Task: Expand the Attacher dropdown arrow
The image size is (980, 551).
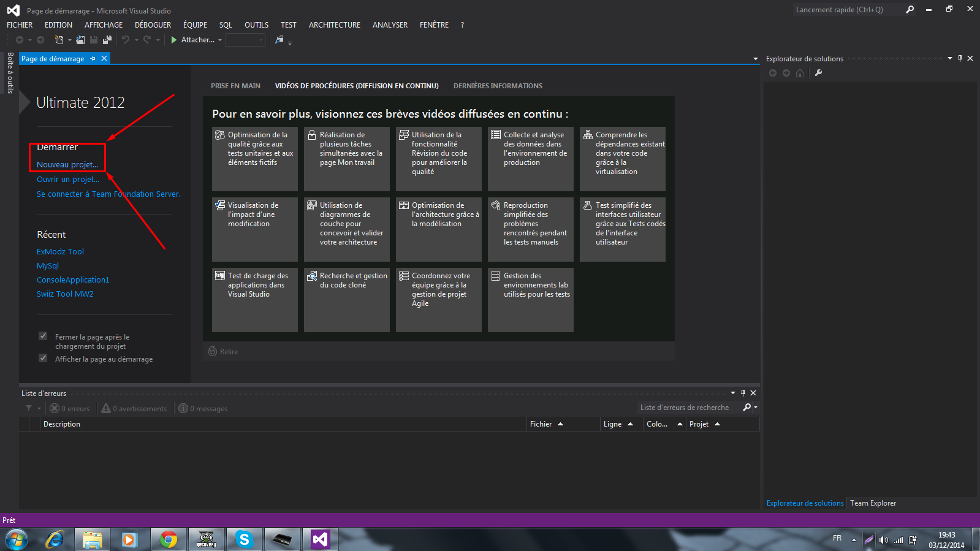Action: click(220, 40)
